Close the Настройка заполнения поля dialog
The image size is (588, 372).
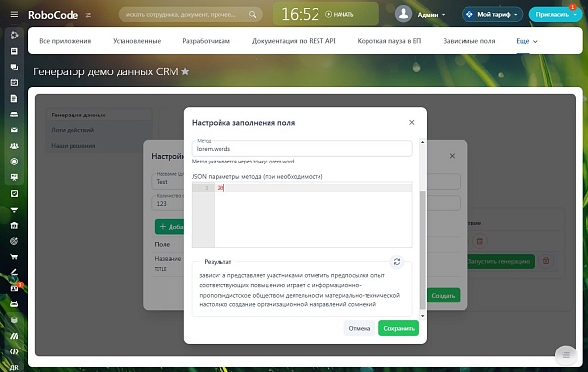[x=411, y=123]
